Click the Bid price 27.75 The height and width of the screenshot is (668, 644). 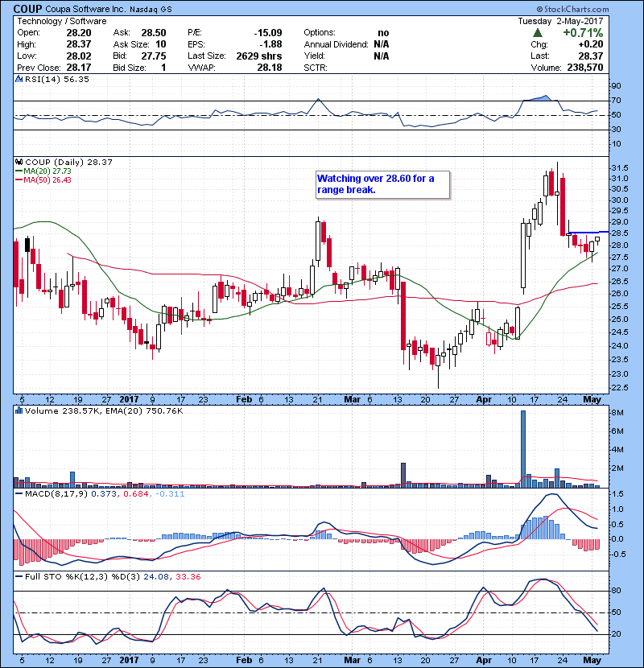(154, 56)
